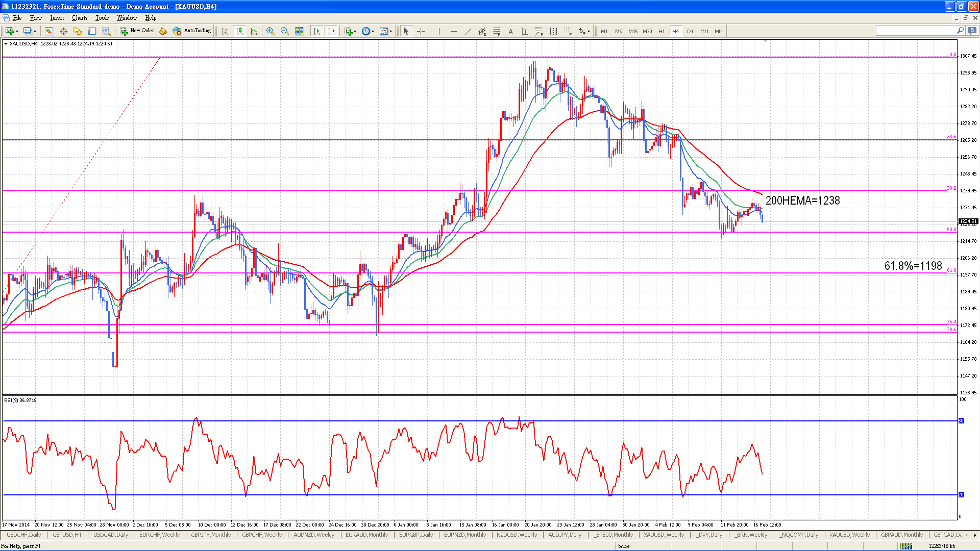
Task: Switch to USDCHF,Daily chart tab
Action: pyautogui.click(x=24, y=535)
